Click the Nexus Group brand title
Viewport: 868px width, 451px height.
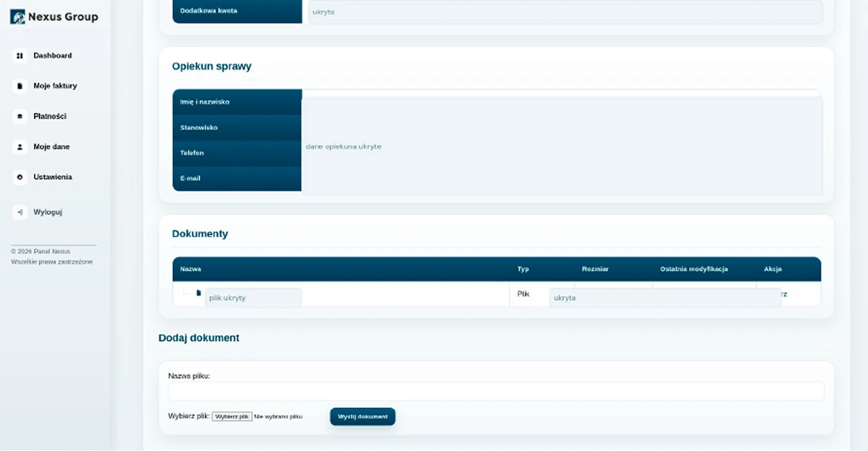click(x=63, y=17)
